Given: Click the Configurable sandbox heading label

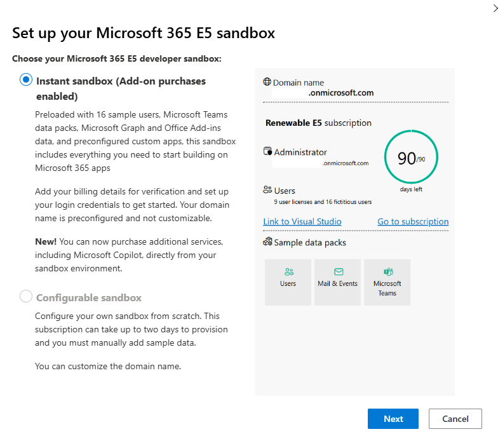Looking at the screenshot, I should tap(89, 297).
